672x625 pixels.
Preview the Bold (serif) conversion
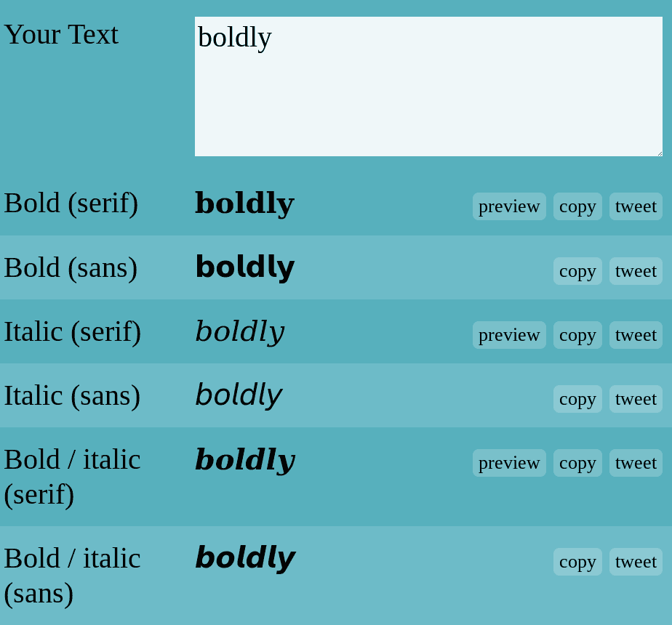509,206
